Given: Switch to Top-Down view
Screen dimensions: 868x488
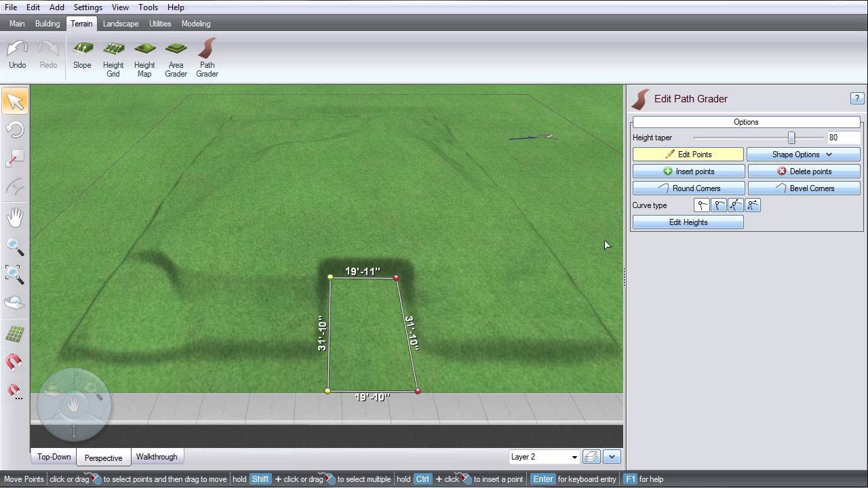Looking at the screenshot, I should click(54, 457).
